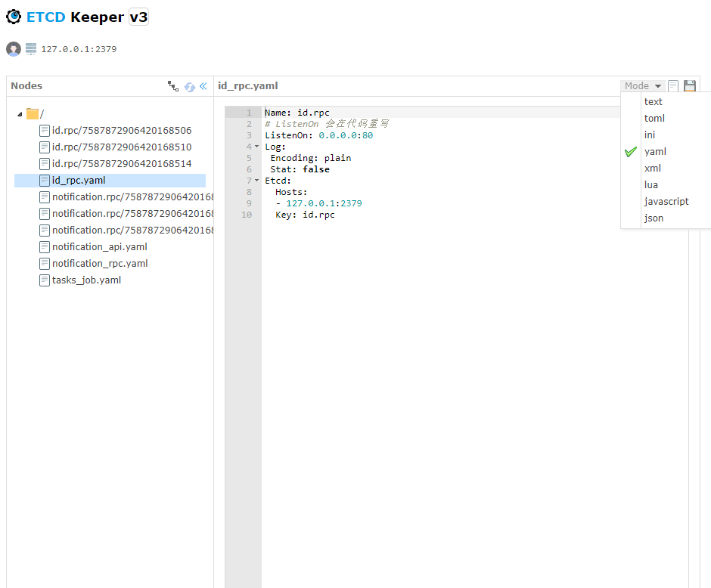The image size is (711, 588).
Task: Click file icon of id.rpc/7587872906420168510
Action: 45,147
